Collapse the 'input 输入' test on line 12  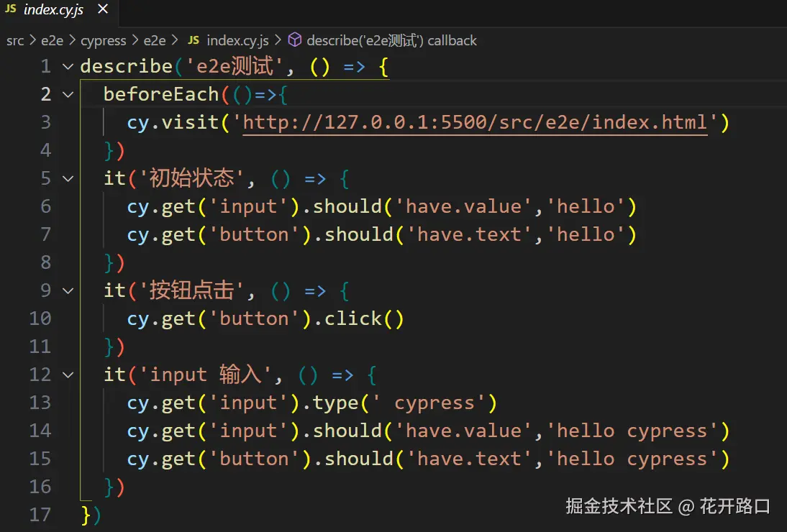(68, 375)
